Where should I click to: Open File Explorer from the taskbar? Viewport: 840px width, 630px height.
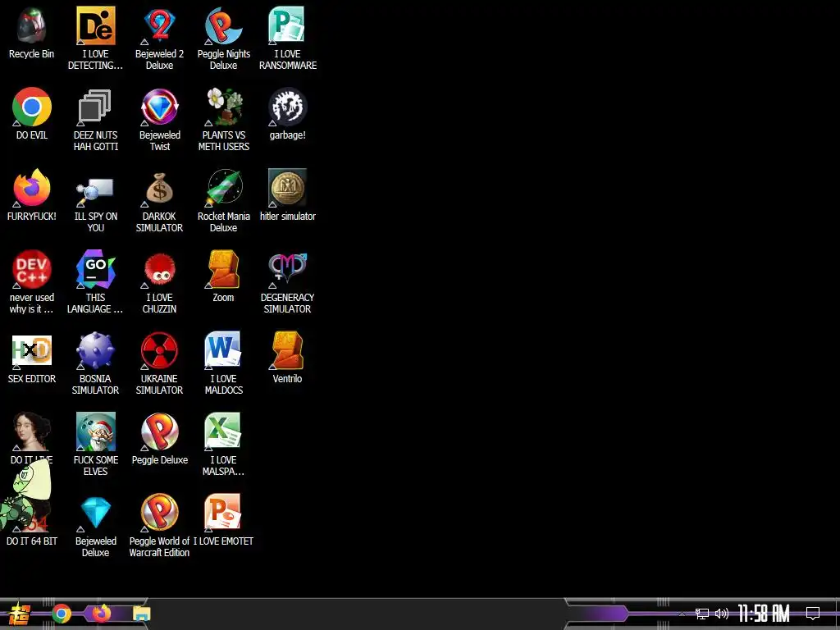click(x=142, y=614)
